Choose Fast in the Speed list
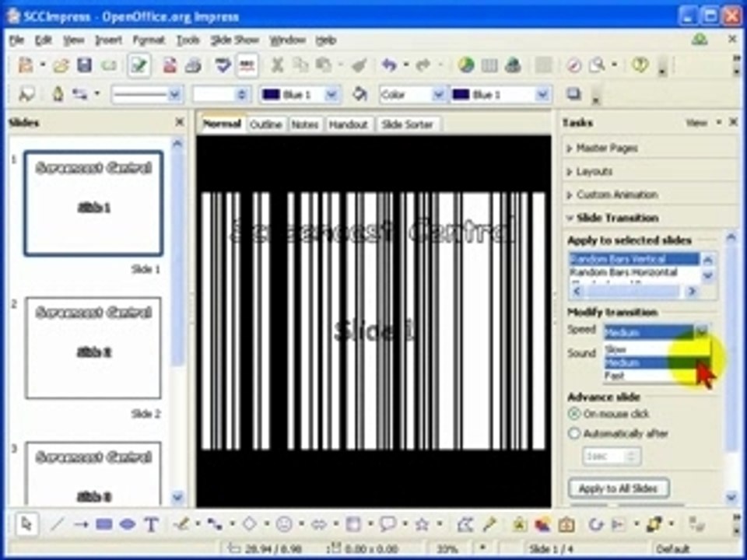Image resolution: width=747 pixels, height=560 pixels. [x=657, y=376]
